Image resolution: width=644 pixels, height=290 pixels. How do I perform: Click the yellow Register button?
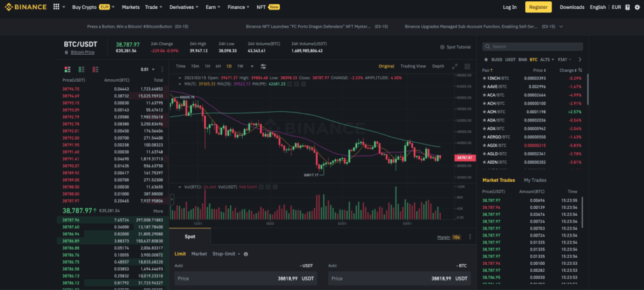[x=538, y=7]
